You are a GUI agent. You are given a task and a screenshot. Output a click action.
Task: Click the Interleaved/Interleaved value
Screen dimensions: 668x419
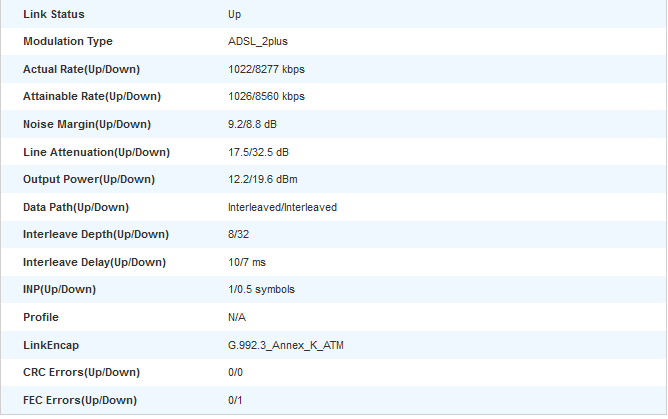pos(282,207)
